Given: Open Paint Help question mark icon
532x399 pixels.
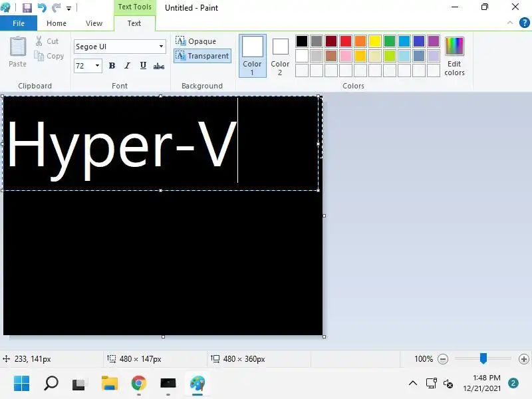Looking at the screenshot, I should coord(524,23).
